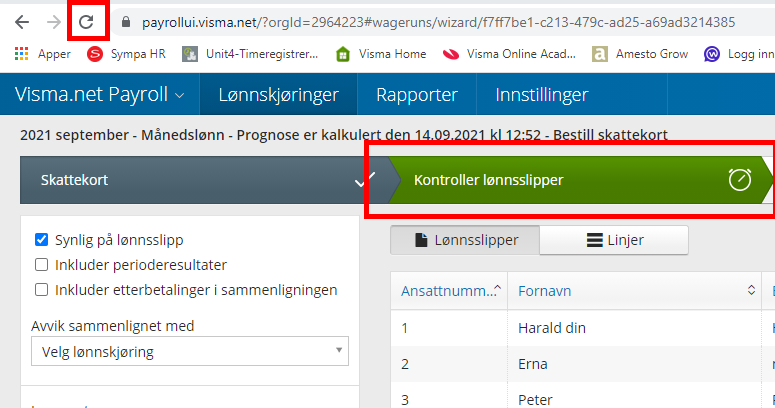
Task: Click the Avvik sammenlignet med label
Action: click(x=113, y=326)
